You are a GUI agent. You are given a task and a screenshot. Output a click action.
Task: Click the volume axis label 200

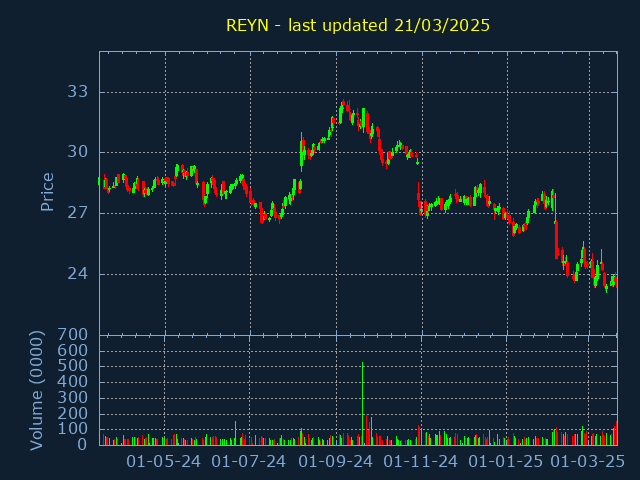point(73,413)
